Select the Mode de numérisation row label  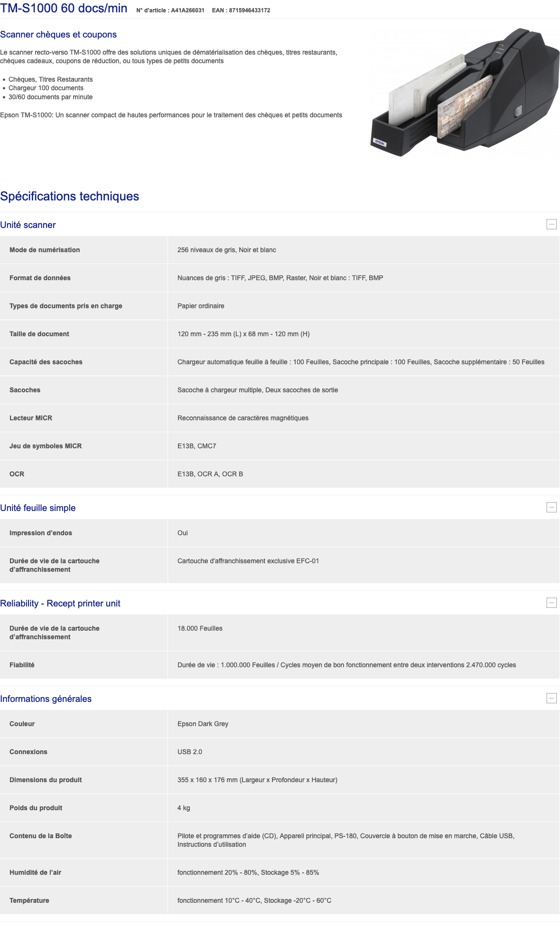[x=45, y=250]
